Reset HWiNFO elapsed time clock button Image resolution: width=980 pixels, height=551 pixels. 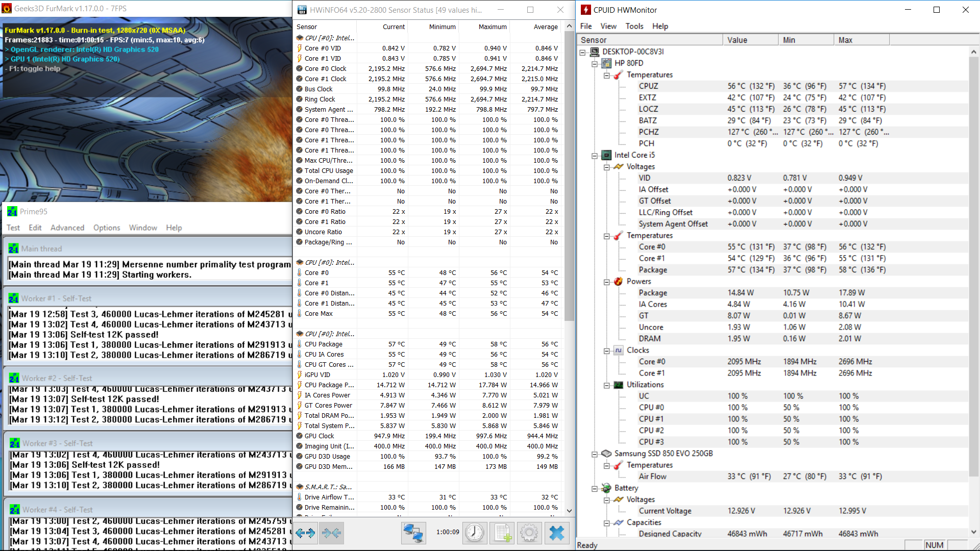475,533
